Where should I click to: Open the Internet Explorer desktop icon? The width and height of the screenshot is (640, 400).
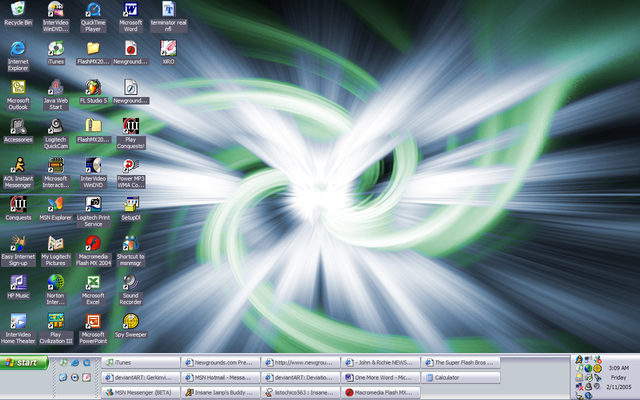[x=18, y=56]
